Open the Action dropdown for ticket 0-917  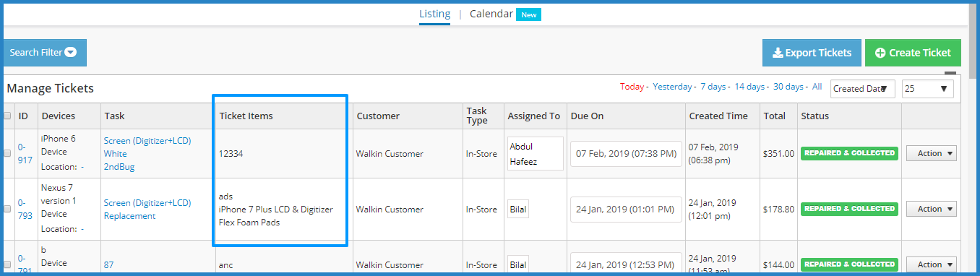tap(931, 153)
